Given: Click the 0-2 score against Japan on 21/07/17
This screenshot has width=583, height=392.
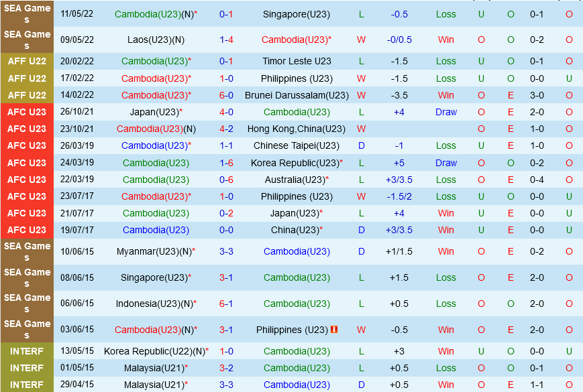Looking at the screenshot, I should point(226,214).
